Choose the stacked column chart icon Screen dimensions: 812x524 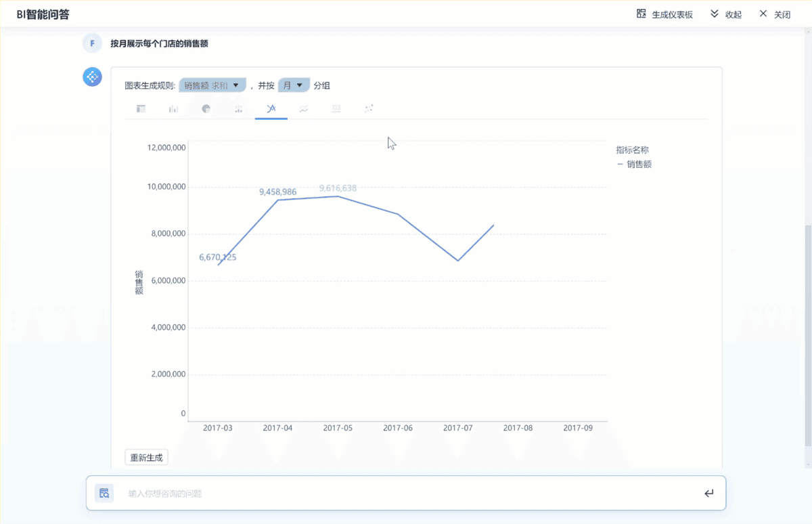click(x=239, y=108)
